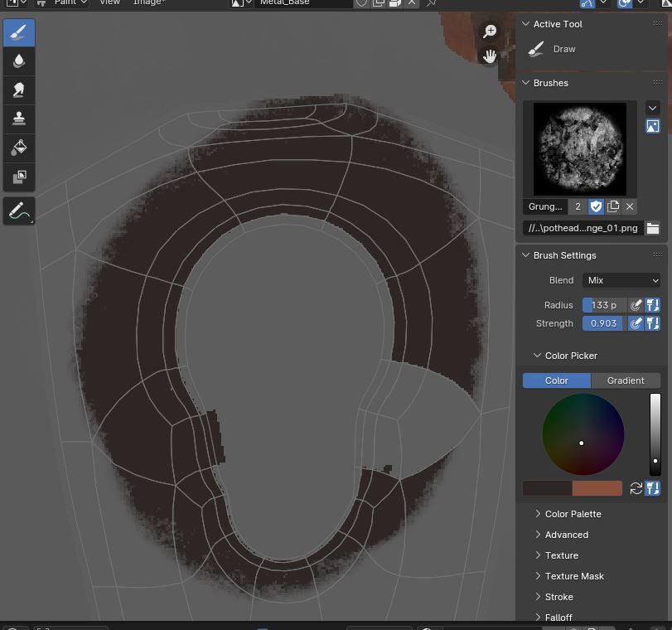Select the Clone stamp tool
The width and height of the screenshot is (672, 630).
click(x=19, y=119)
